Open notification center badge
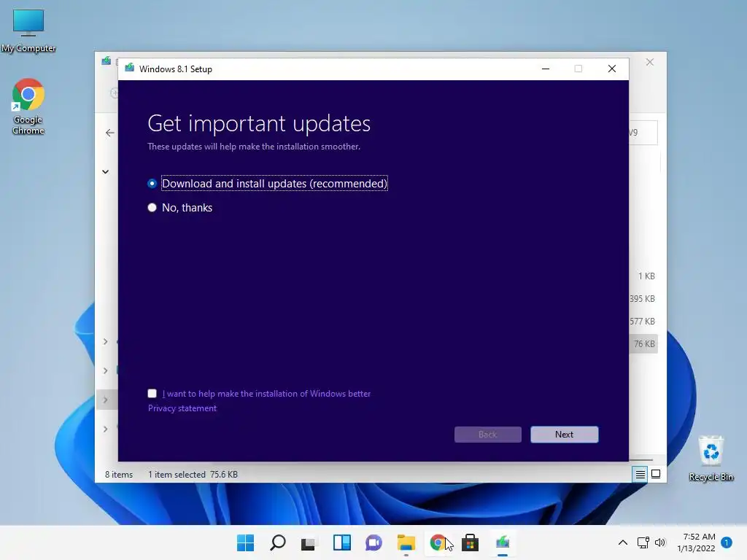Image resolution: width=747 pixels, height=560 pixels. click(727, 542)
